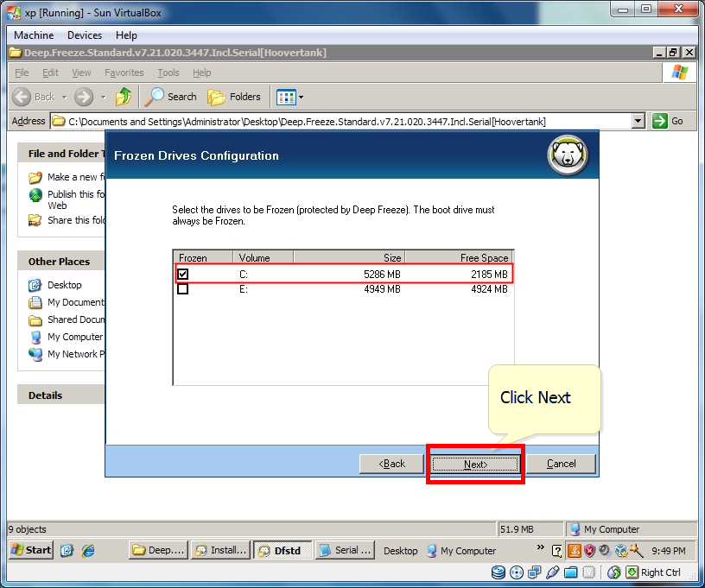Screen dimensions: 705x588
Task: Click the red security shield tray icon
Action: pyautogui.click(x=589, y=550)
